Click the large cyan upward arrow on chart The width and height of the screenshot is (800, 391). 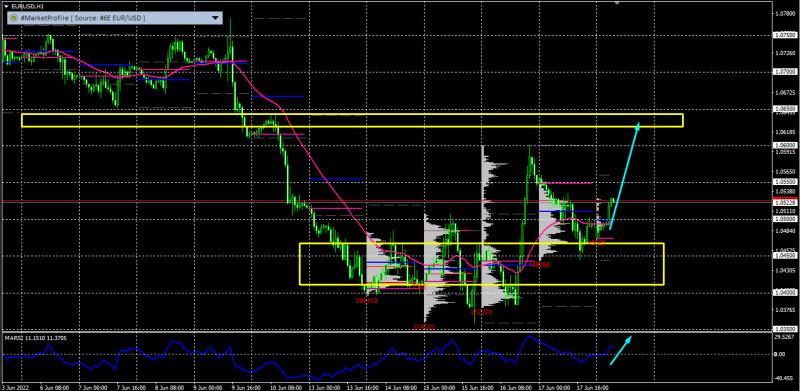click(x=624, y=175)
